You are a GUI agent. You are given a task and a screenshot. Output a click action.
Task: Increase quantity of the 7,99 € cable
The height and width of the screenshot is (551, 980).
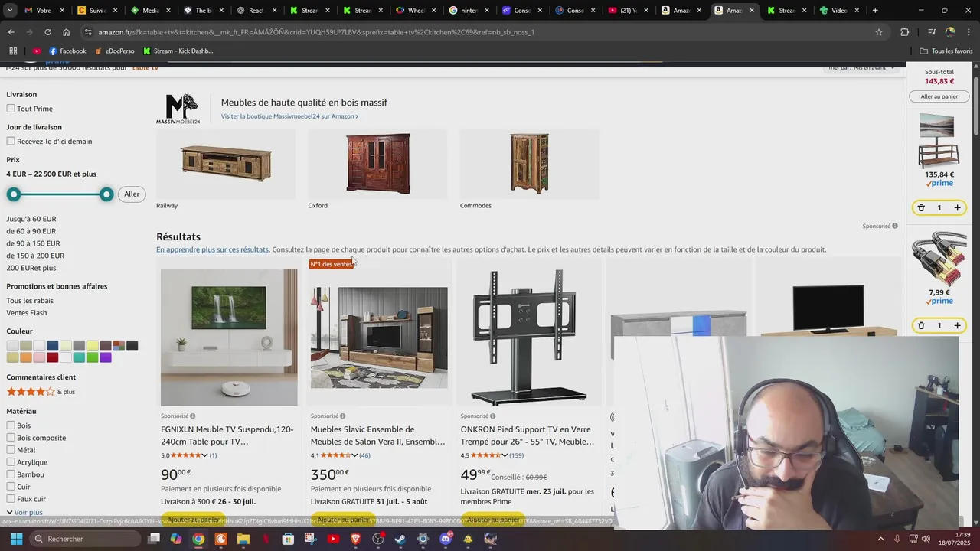click(957, 325)
